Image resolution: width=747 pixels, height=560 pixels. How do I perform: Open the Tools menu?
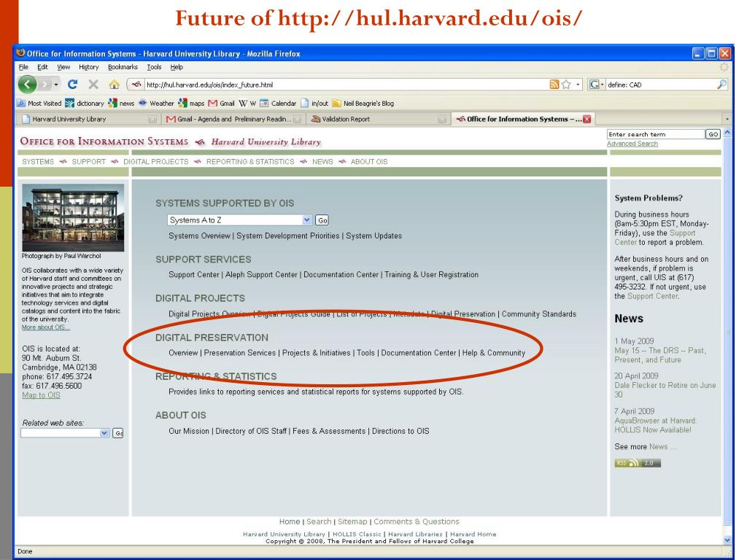(154, 67)
